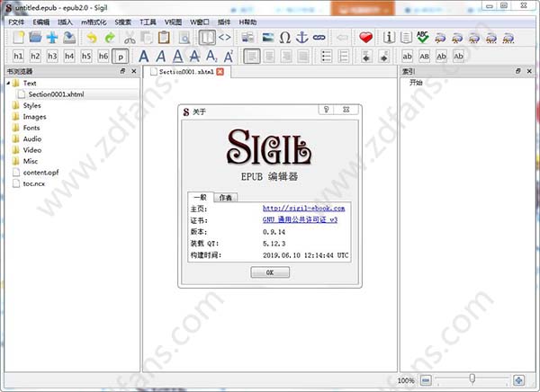
Task: Justify the text alignment
Action: click(303, 56)
